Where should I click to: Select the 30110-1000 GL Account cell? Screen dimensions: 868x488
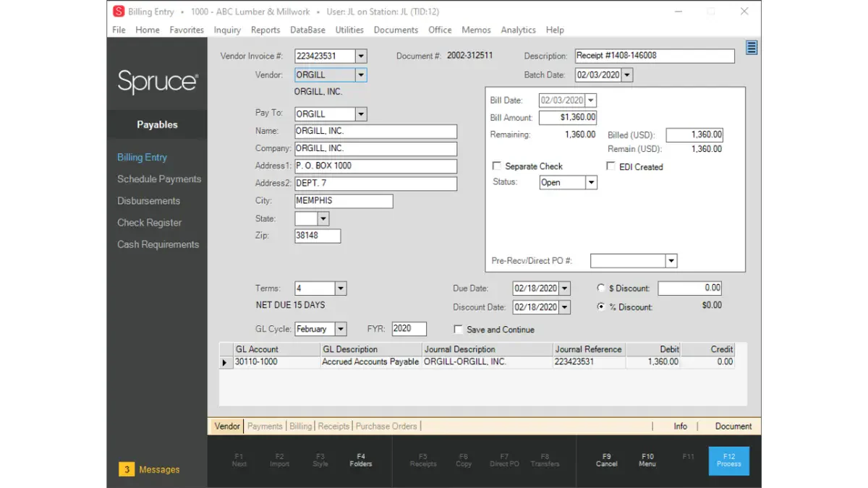(x=276, y=362)
